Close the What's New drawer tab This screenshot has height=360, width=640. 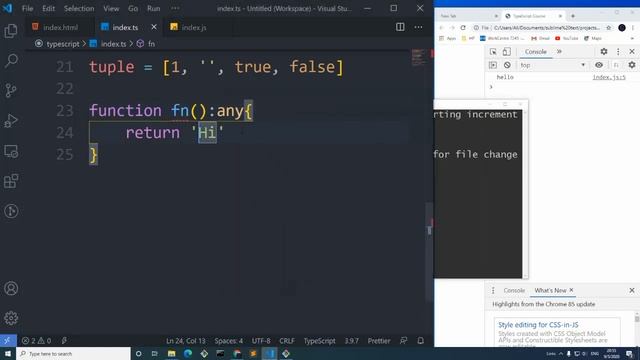(571, 290)
